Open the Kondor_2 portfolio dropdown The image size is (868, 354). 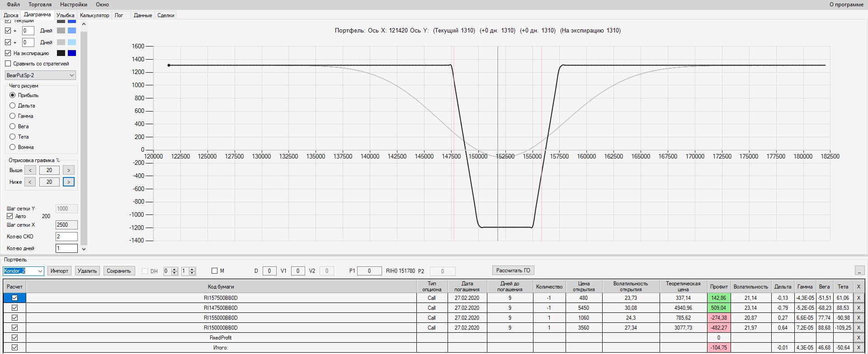pyautogui.click(x=40, y=271)
